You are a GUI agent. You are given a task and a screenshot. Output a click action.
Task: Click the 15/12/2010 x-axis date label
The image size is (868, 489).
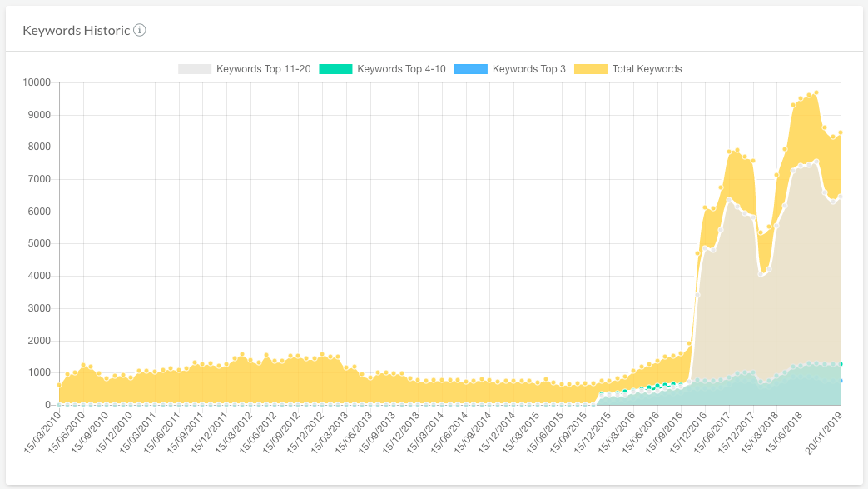[113, 433]
